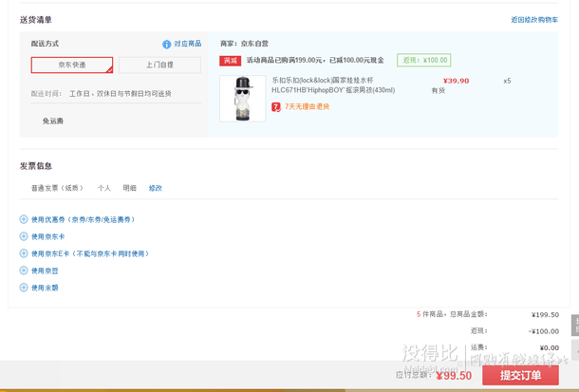Click the red 7-day return icon
579x392 pixels.
276,107
